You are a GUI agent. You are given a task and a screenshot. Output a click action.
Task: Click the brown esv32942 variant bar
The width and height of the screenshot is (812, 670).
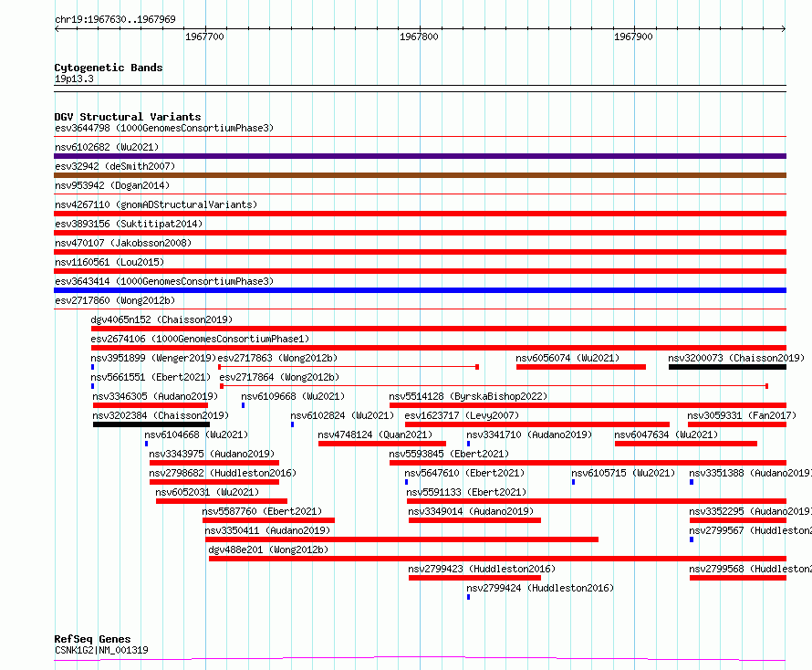pos(420,175)
